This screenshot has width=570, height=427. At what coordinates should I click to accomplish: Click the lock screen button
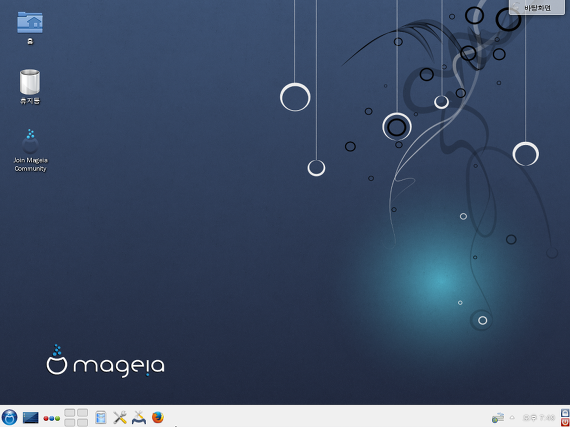[565, 413]
